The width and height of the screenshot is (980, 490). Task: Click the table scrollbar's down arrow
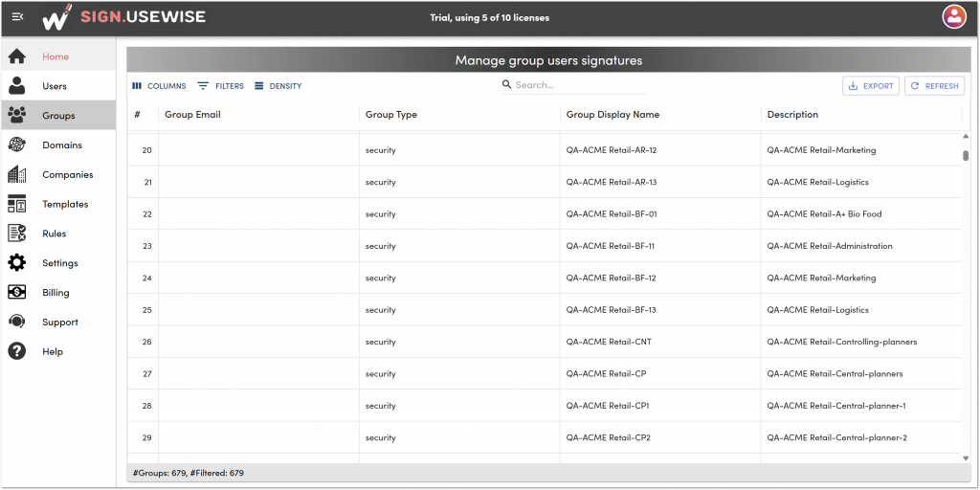[966, 458]
